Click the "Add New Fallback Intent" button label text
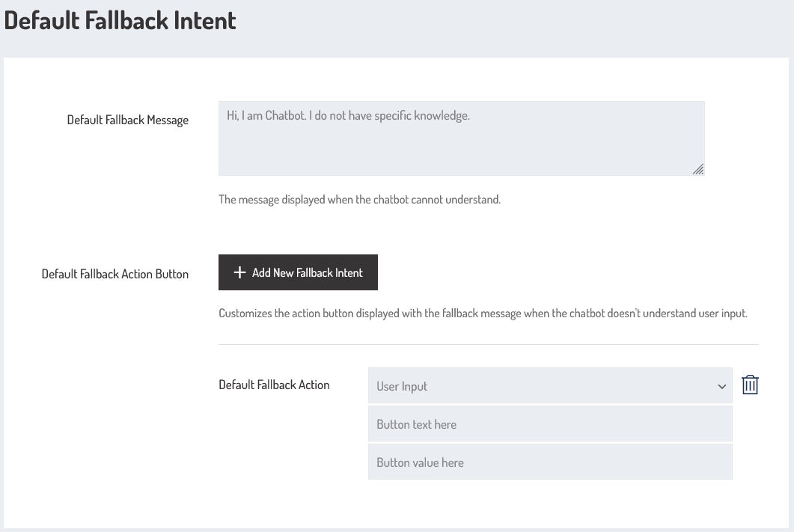Image resolution: width=794 pixels, height=532 pixels. 308,273
